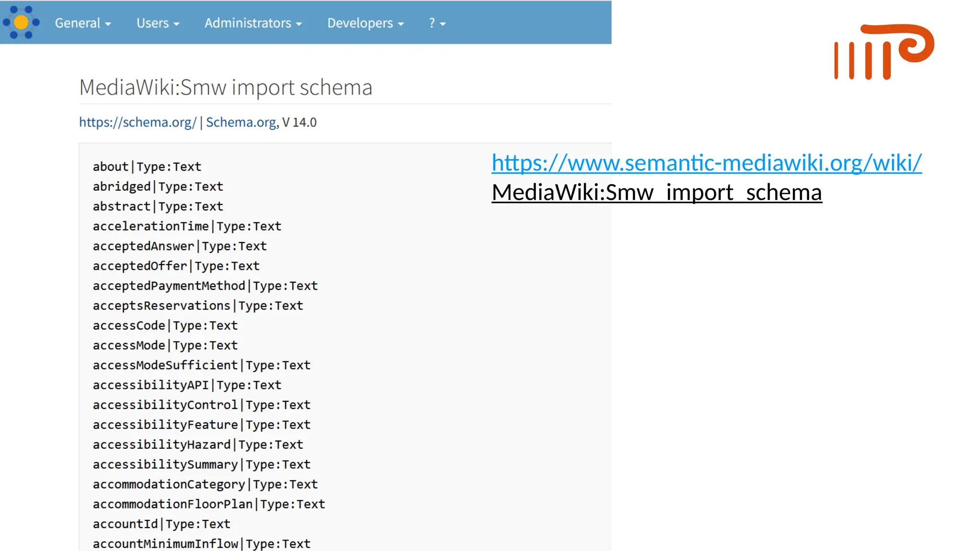Click the 'accountId|Type:Text' line
The width and height of the screenshot is (980, 551).
click(x=162, y=524)
